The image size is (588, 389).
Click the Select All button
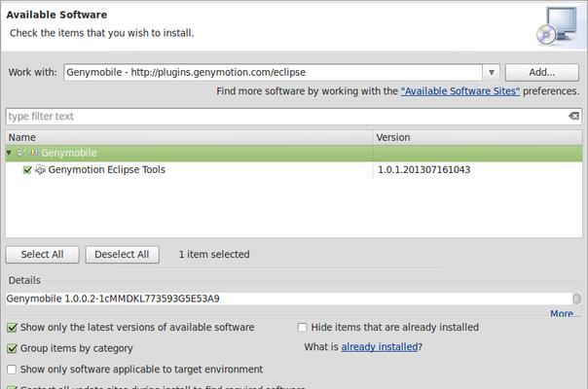click(x=43, y=255)
